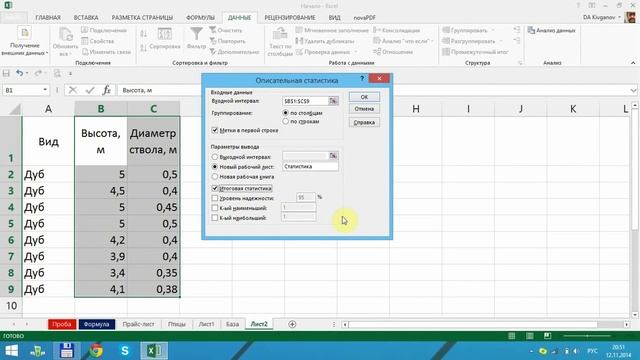Click the Входной интервал input field
640x360 pixels.
pos(306,101)
